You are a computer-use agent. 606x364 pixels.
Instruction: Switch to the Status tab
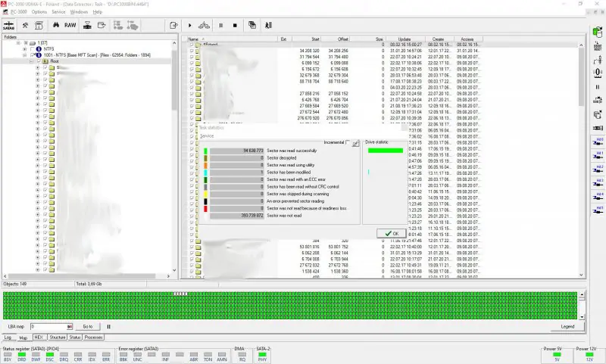[75, 338]
